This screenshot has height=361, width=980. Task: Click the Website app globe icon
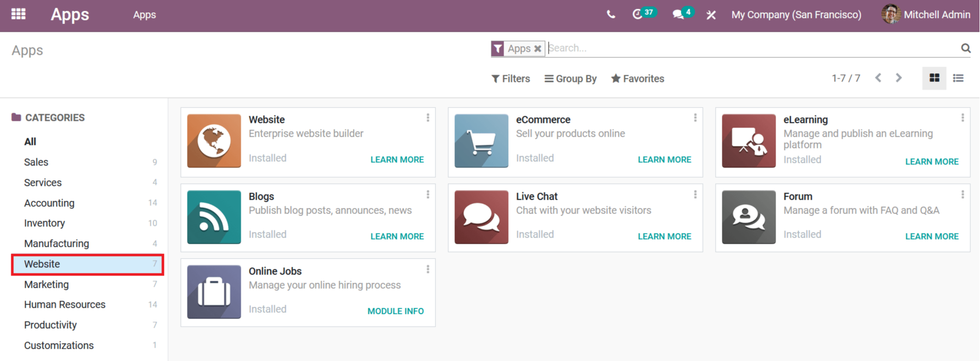(214, 141)
